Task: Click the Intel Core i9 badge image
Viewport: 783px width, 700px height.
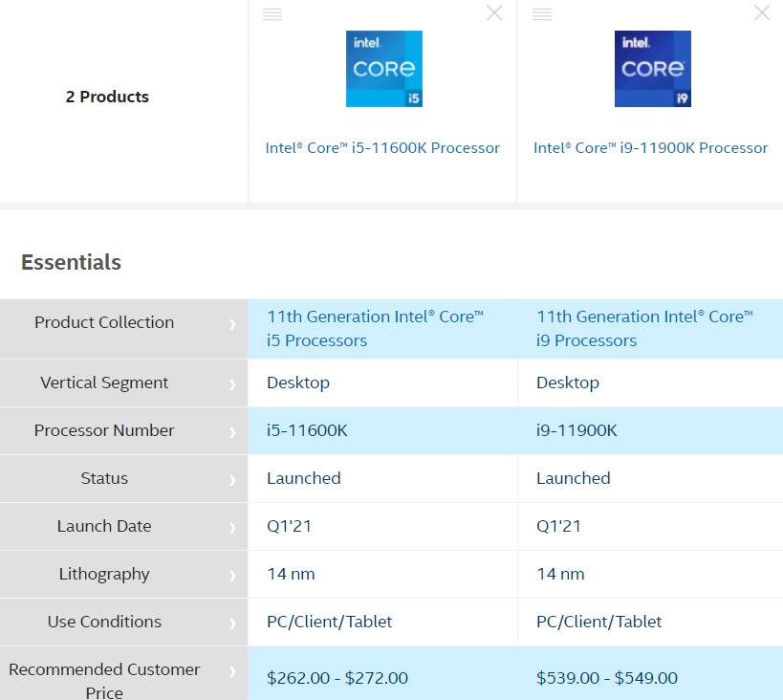Action: (653, 69)
